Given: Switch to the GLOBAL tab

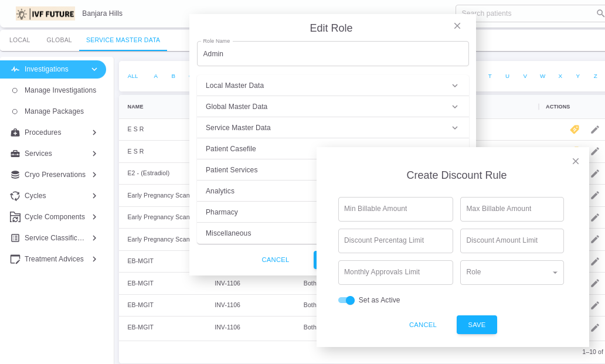Looking at the screenshot, I should pos(59,40).
